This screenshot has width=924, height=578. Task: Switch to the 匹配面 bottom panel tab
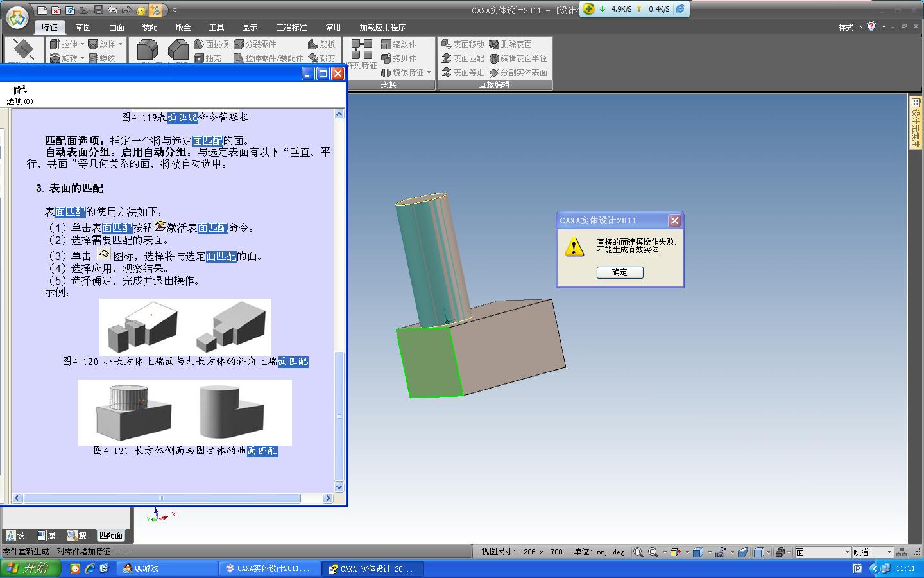point(110,535)
